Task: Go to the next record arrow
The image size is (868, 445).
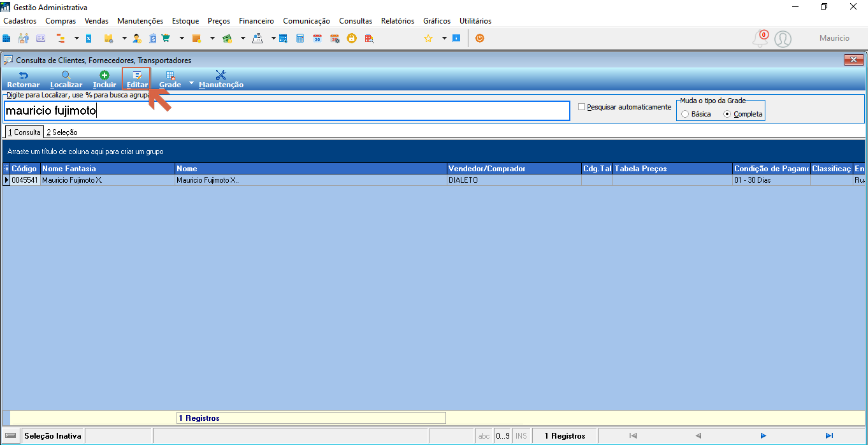Action: (763, 436)
